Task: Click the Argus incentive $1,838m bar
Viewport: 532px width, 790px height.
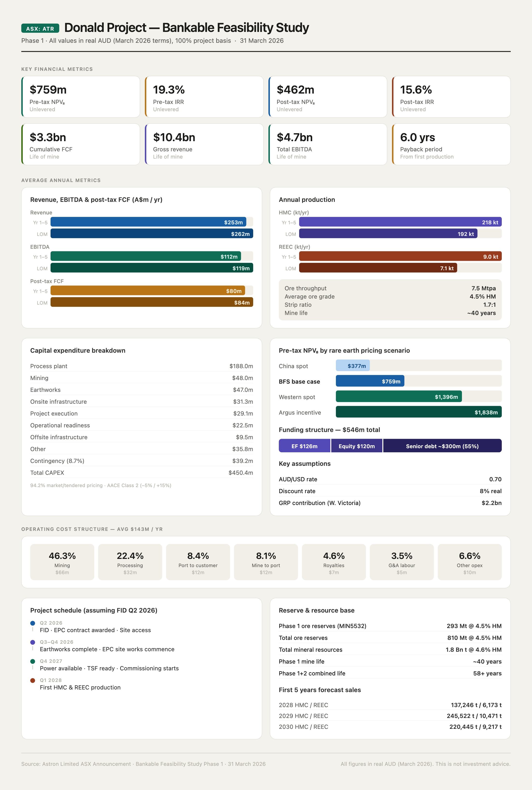Action: point(418,412)
